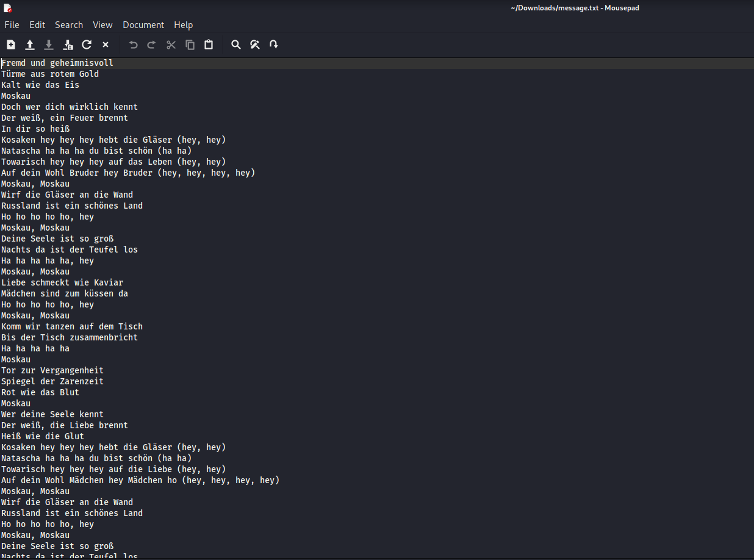Open Find and Replace toolbar icon
754x560 pixels.
(255, 45)
